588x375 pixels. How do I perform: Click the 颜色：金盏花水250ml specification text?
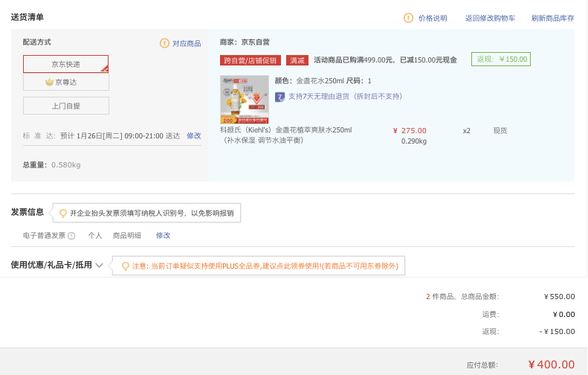[x=309, y=80]
